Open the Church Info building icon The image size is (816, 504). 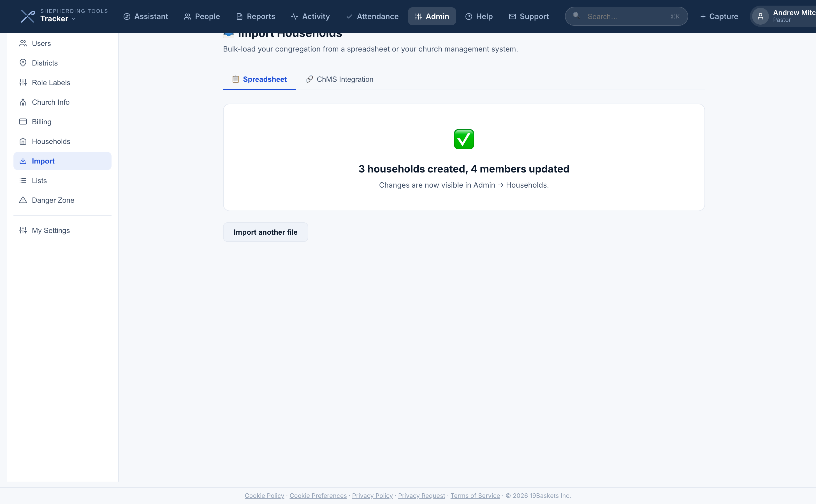pyautogui.click(x=23, y=102)
